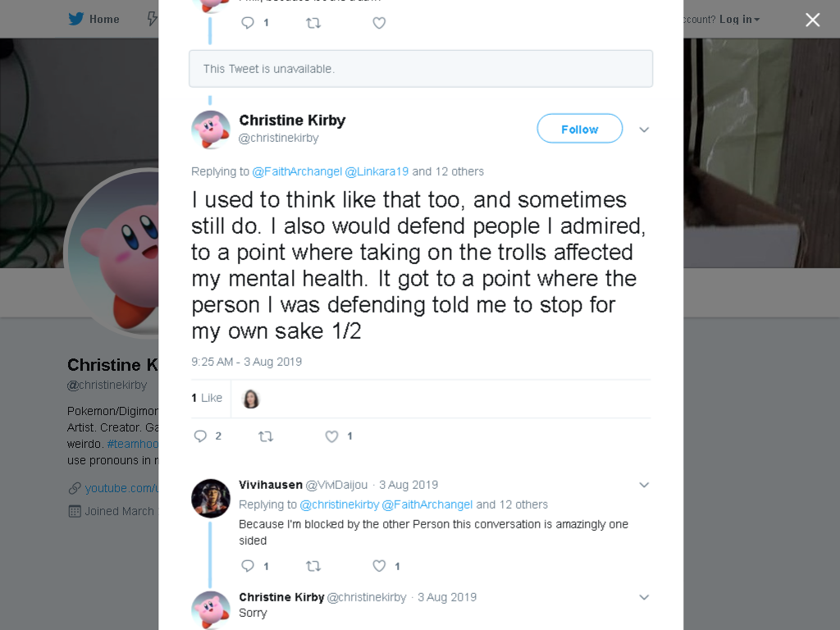Click the reply icon on the top partial tweet
Screen dimensions: 840x630
[248, 22]
